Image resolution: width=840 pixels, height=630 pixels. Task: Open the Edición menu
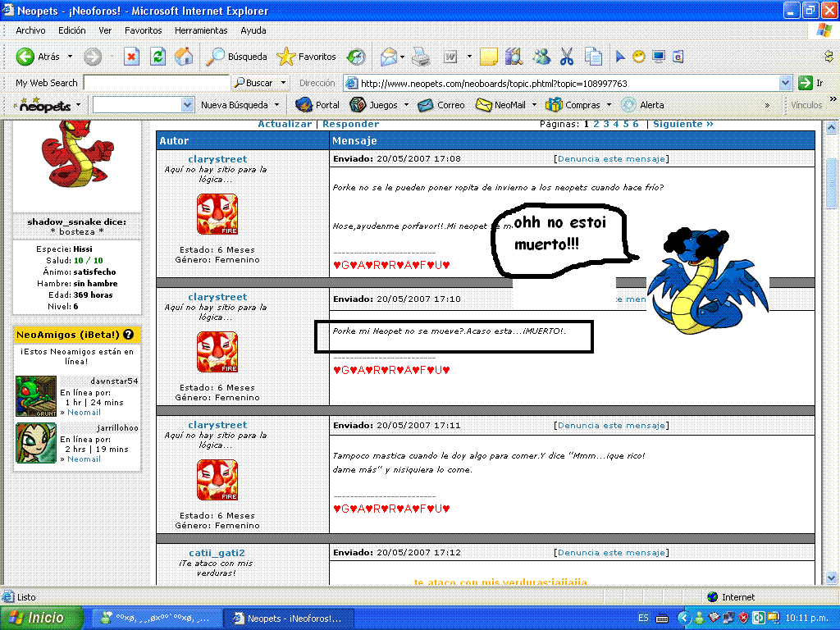[x=72, y=30]
